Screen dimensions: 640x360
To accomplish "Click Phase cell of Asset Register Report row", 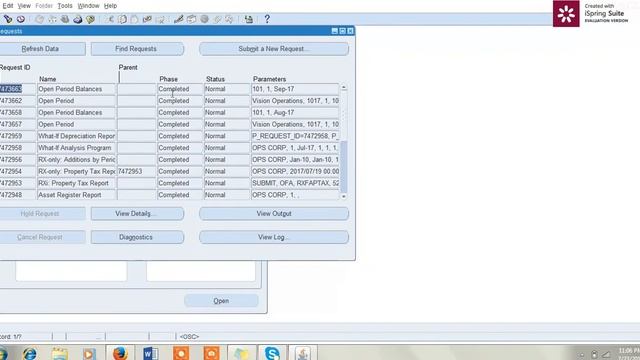I will (x=180, y=195).
